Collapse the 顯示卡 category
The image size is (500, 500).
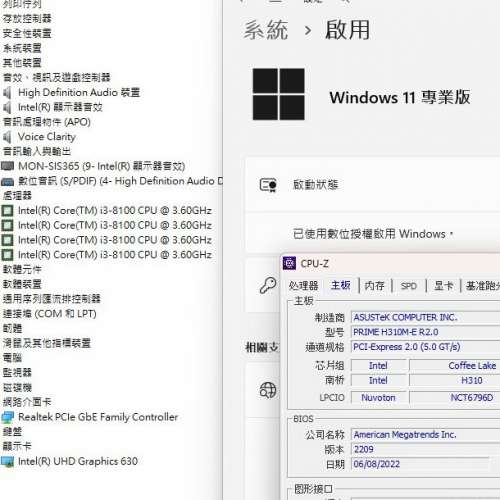pos(17,446)
